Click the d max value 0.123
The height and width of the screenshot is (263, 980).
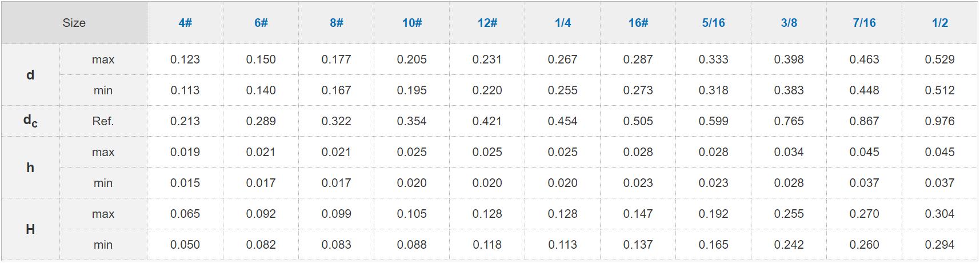(x=185, y=59)
